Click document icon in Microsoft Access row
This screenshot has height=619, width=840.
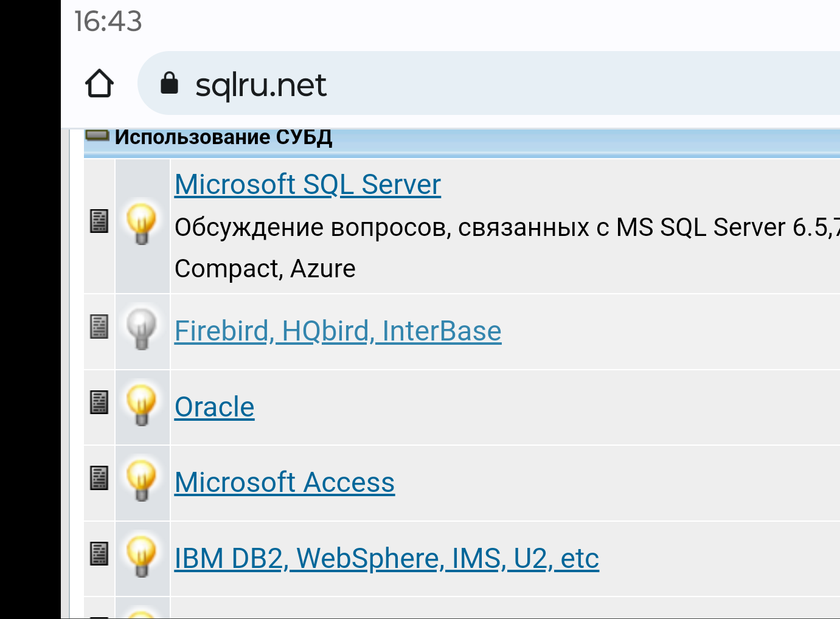pos(99,478)
